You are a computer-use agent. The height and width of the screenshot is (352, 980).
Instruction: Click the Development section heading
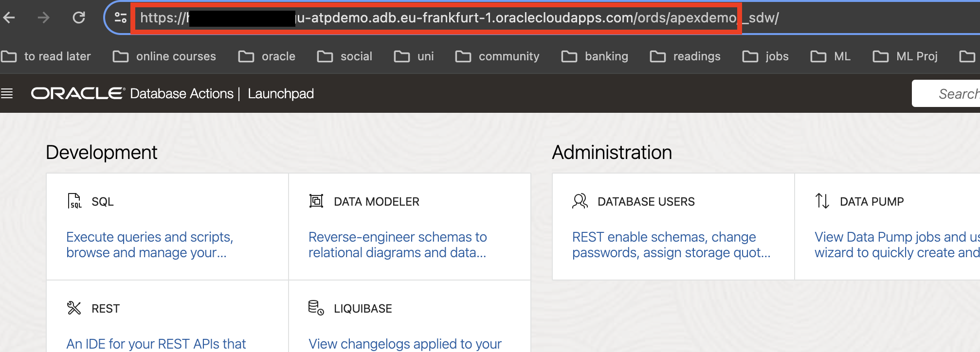pyautogui.click(x=102, y=153)
